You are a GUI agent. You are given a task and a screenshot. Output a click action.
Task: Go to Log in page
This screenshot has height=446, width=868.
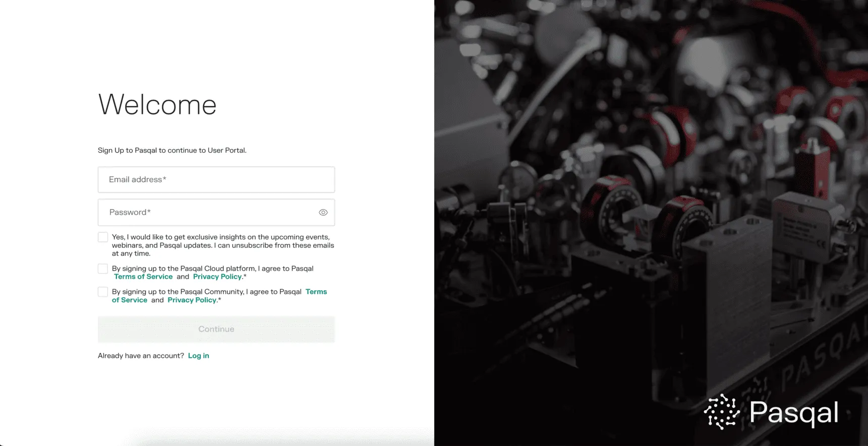point(199,356)
